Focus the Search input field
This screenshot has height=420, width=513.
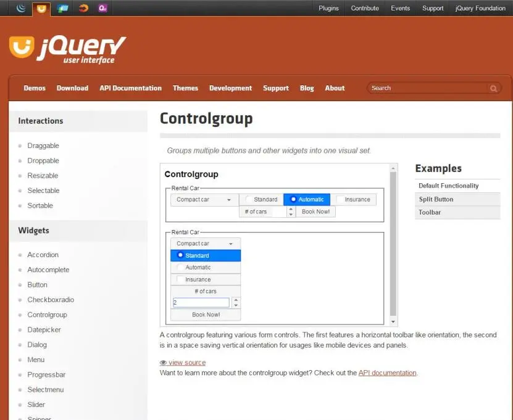tap(428, 88)
